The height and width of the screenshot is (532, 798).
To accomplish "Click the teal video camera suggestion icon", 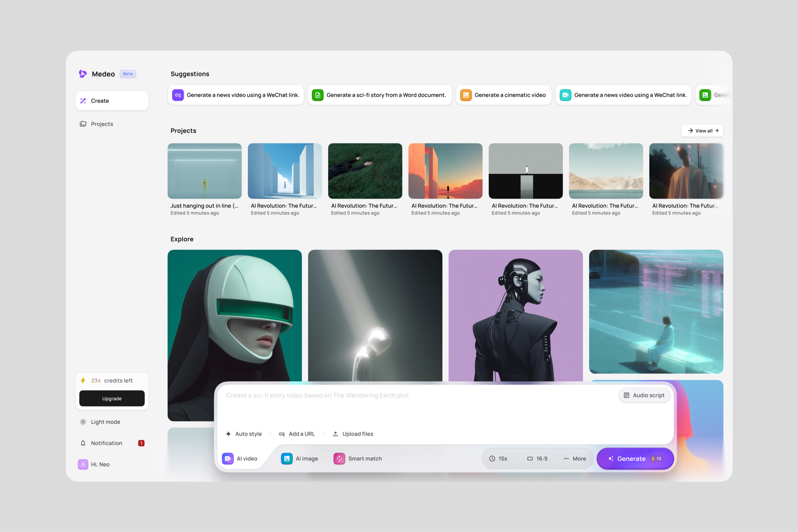I will [566, 95].
